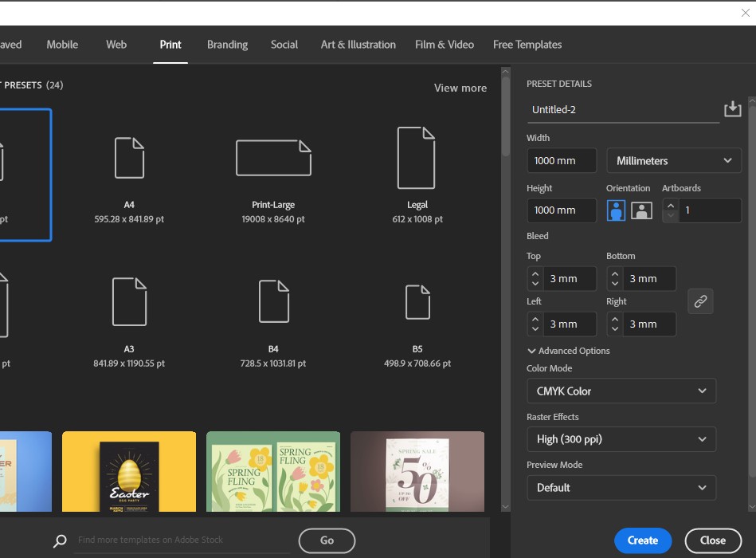Click the Create button
Image resolution: width=756 pixels, height=558 pixels.
click(x=643, y=540)
